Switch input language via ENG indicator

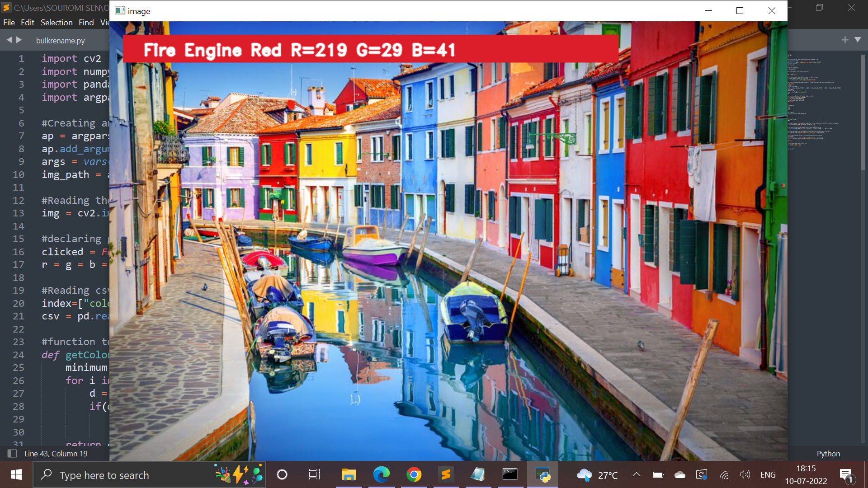point(768,474)
